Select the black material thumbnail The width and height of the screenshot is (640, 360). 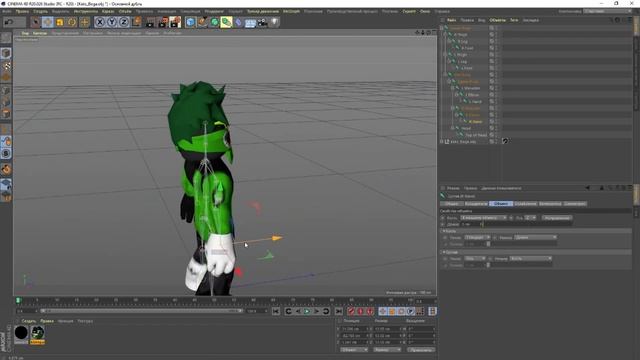click(x=21, y=333)
